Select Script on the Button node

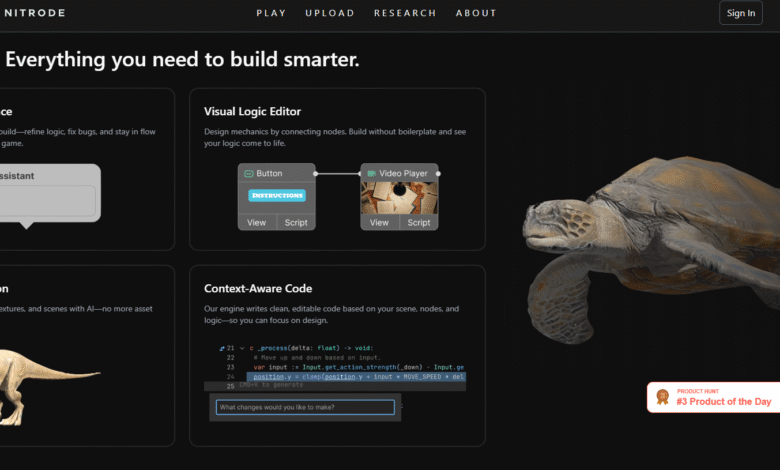tap(296, 223)
